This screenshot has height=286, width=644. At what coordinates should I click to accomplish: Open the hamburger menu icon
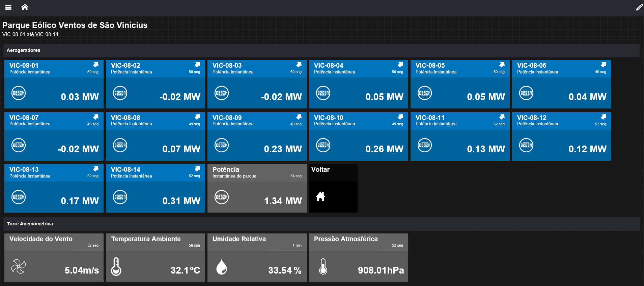pyautogui.click(x=8, y=7)
